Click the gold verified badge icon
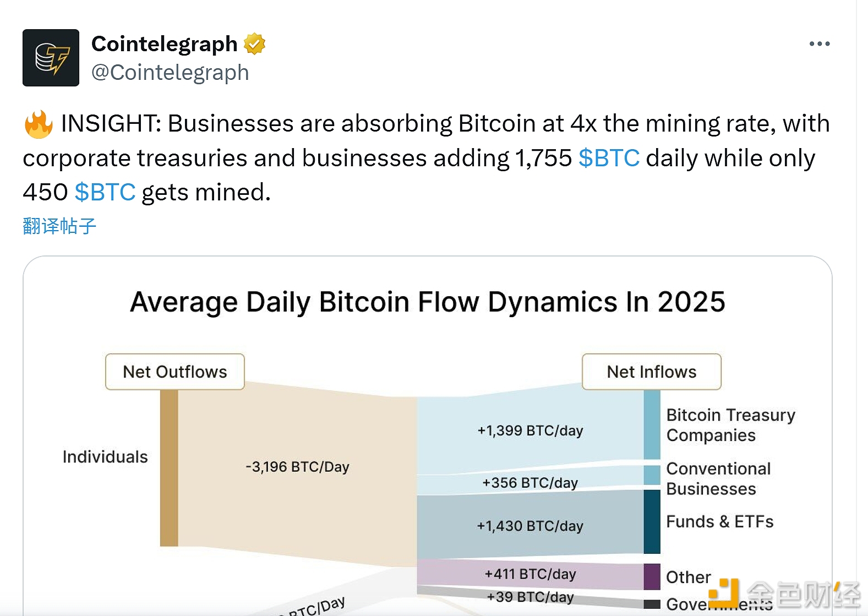 254,44
